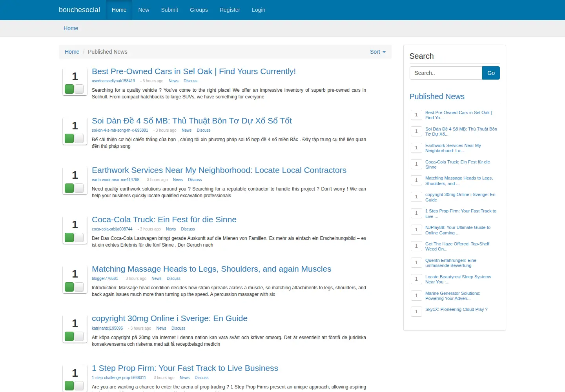This screenshot has width=565, height=392.
Task: Open the Register page
Action: [230, 10]
